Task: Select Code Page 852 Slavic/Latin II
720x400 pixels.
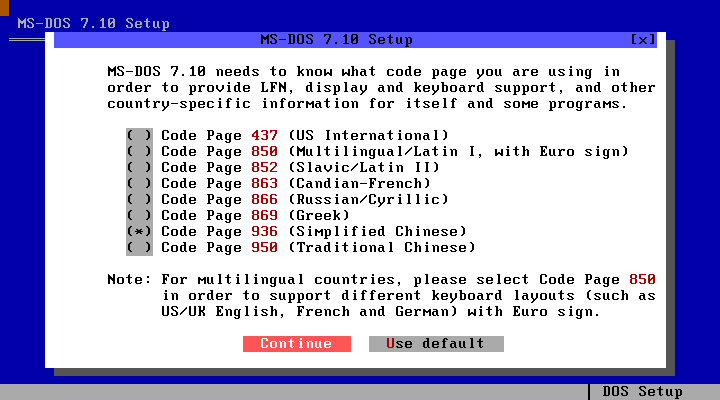Action: [139, 168]
